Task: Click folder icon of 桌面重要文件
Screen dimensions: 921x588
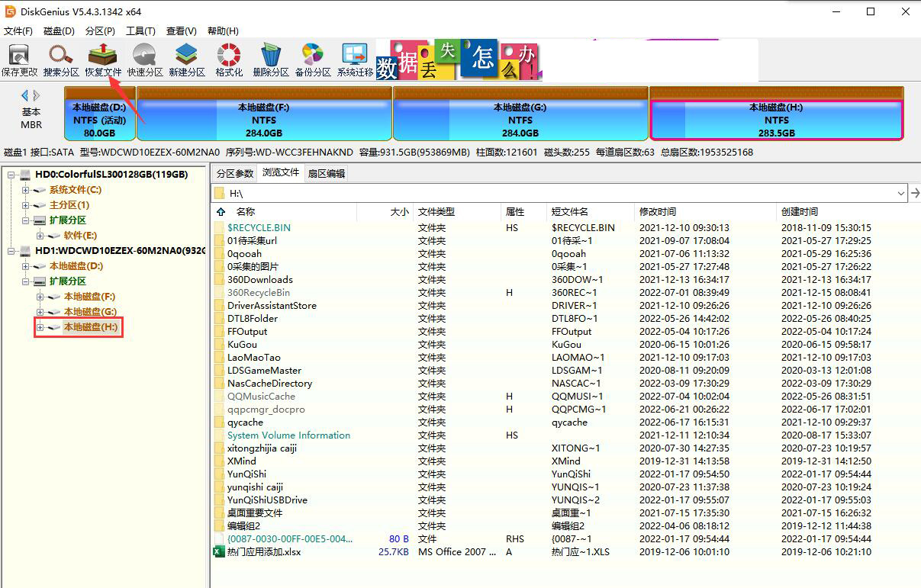Action: point(219,513)
